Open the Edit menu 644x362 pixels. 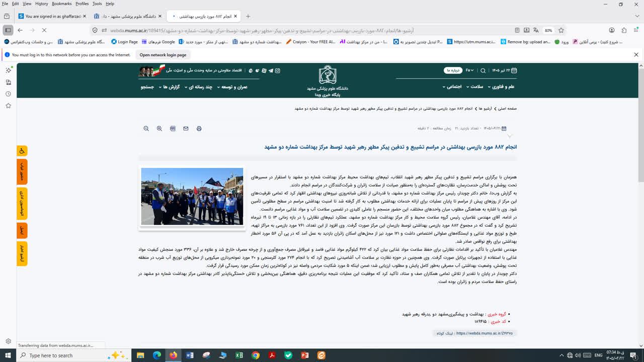pyautogui.click(x=16, y=4)
